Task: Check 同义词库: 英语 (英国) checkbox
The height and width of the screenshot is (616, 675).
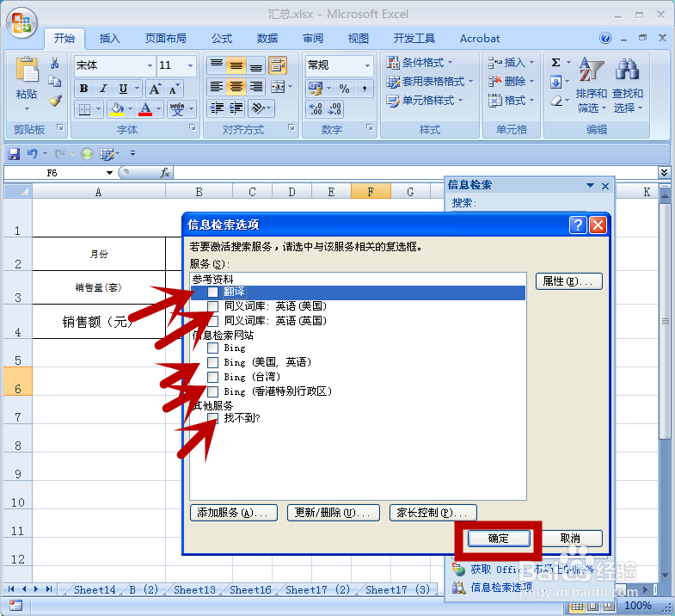Action: [212, 321]
